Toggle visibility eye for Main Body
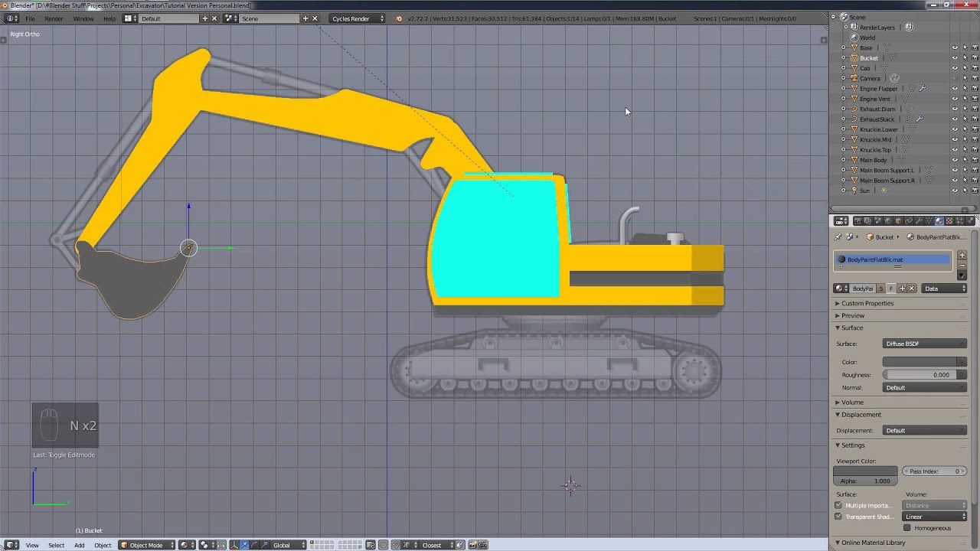This screenshot has height=551, width=980. tap(955, 160)
